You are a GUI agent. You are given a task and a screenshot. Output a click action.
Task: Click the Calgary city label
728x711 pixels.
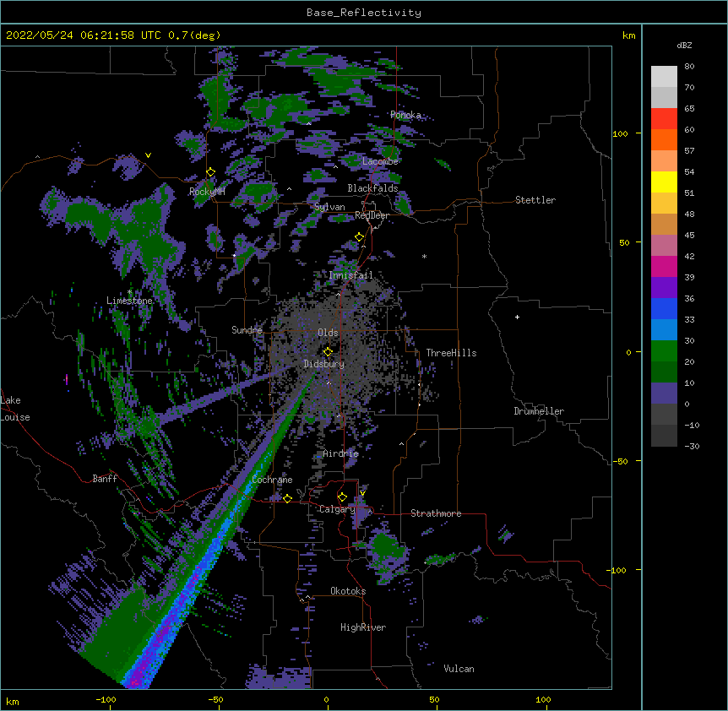(337, 509)
